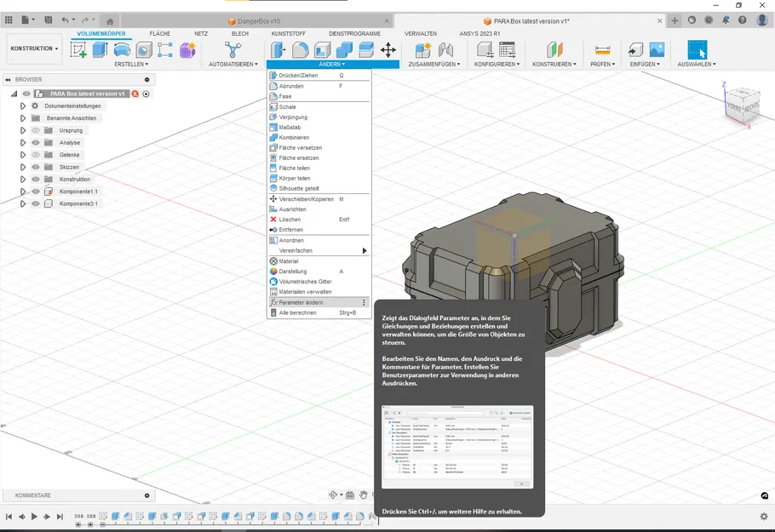Viewport: 775px width, 532px height.
Task: Open timeline settings gear icon
Action: [x=763, y=517]
